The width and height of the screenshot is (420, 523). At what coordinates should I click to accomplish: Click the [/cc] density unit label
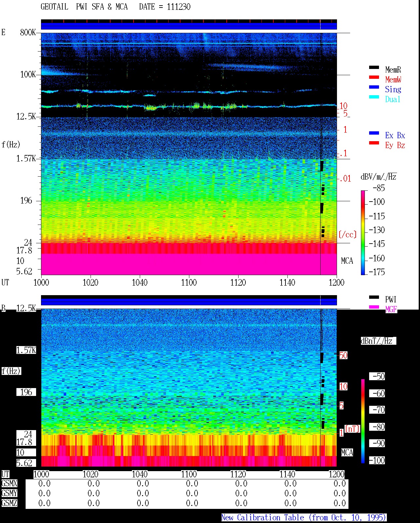pos(347,234)
